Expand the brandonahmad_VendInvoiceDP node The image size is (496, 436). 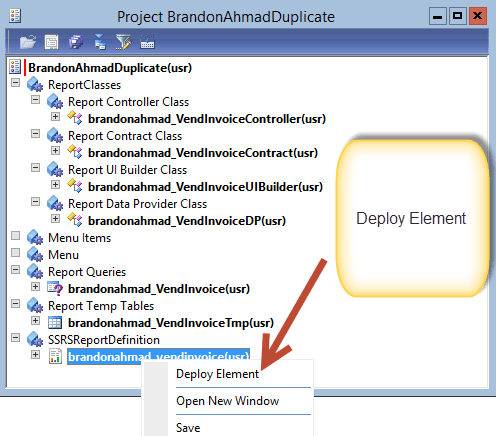point(55,218)
